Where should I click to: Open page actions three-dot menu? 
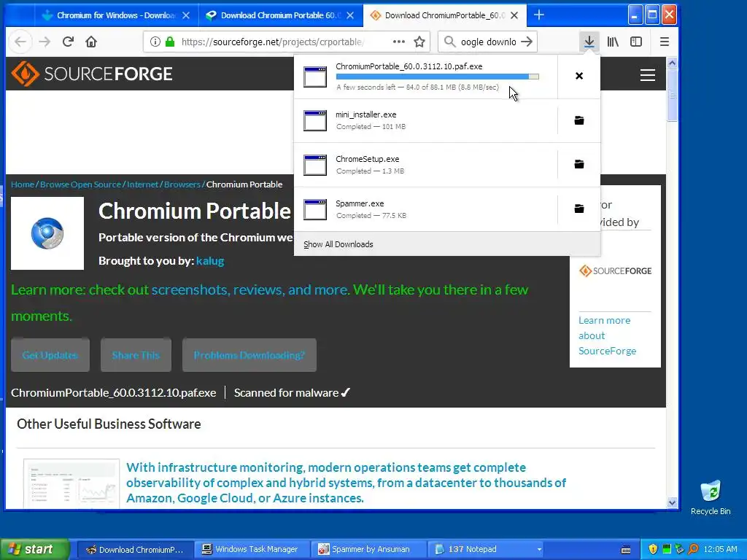[399, 42]
